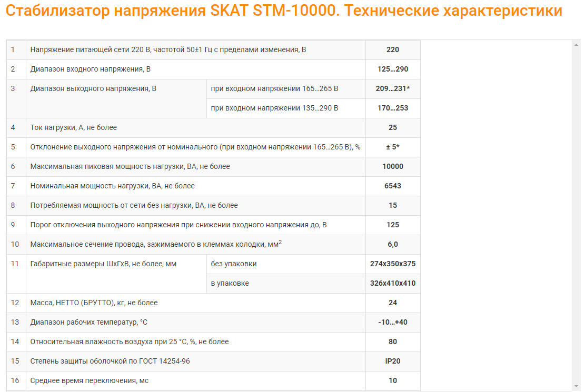Select the wire cross-section value 6,0

[393, 244]
